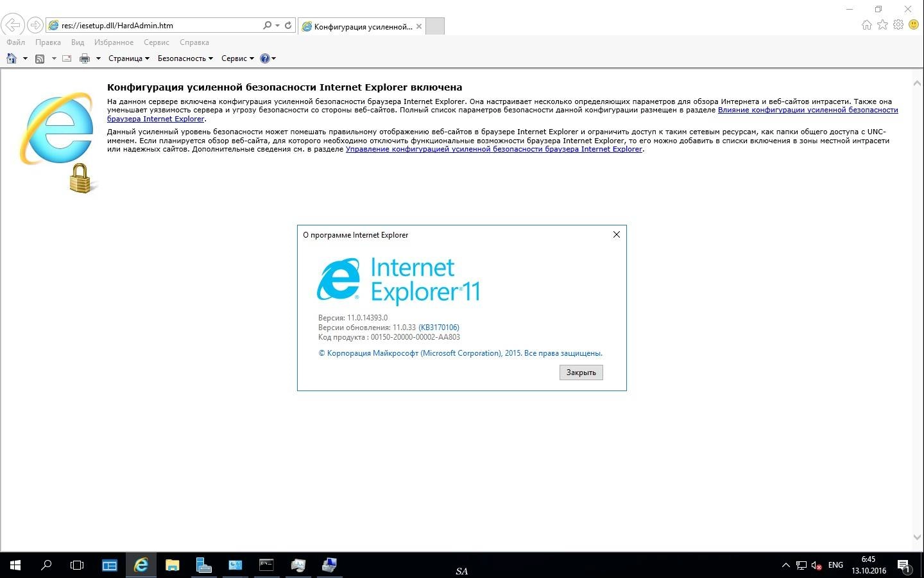Click the computer with window taskbar icon
This screenshot has width=924, height=578.
click(x=329, y=565)
